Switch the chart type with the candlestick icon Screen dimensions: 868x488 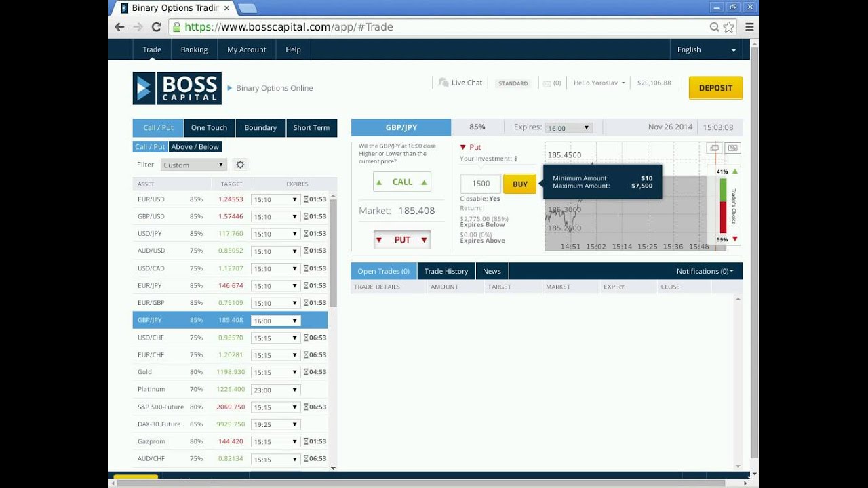[x=713, y=148]
